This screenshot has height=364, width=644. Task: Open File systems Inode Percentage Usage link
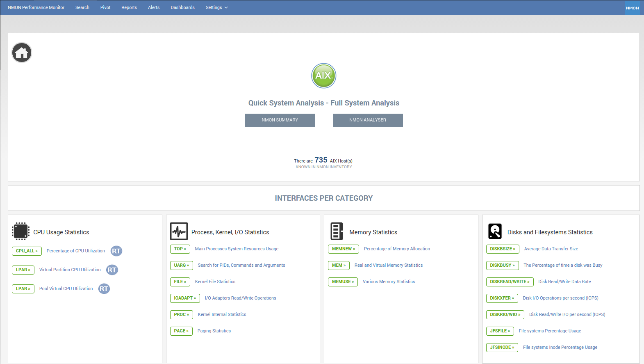point(560,348)
